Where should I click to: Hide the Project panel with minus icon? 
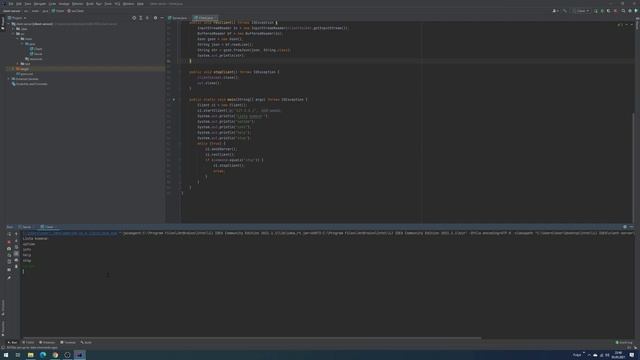162,18
